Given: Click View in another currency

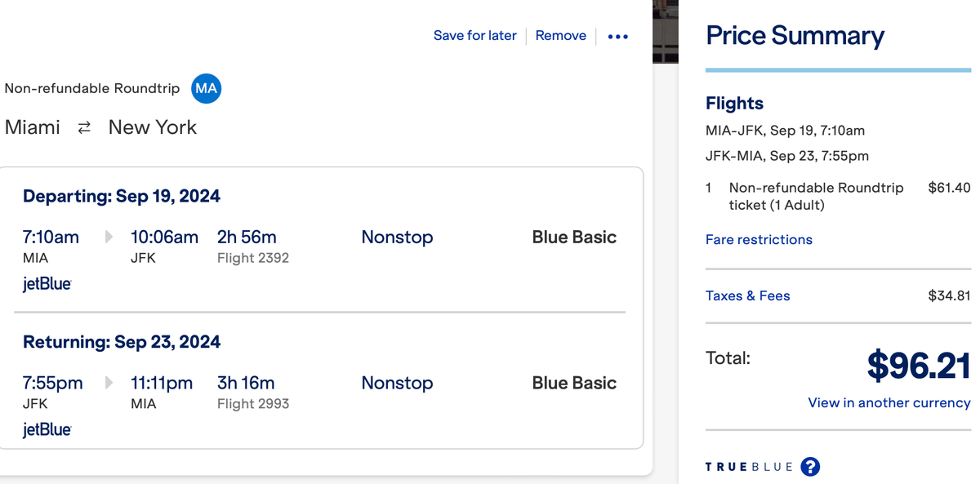Looking at the screenshot, I should (x=889, y=402).
